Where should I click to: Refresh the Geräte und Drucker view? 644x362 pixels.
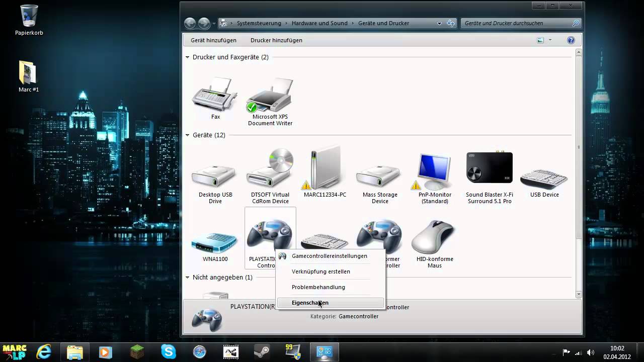tap(451, 23)
